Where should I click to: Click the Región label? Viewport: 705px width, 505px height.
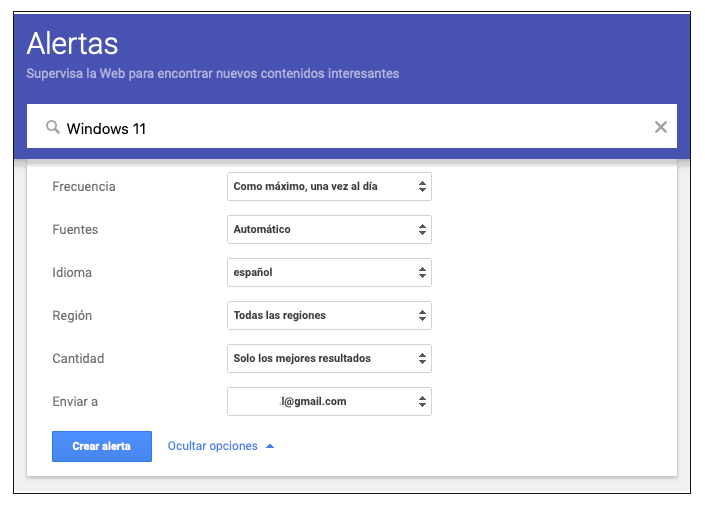coord(72,316)
